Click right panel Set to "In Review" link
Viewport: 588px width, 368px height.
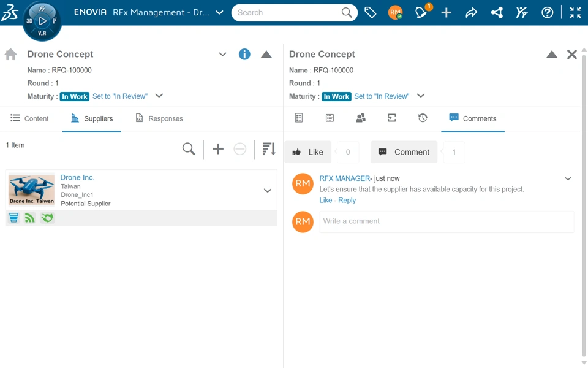[x=382, y=96]
